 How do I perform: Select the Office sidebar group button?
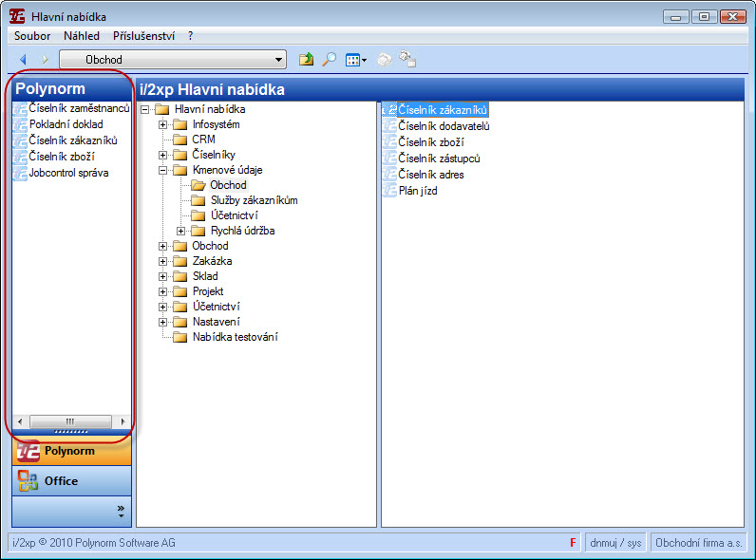tap(71, 481)
